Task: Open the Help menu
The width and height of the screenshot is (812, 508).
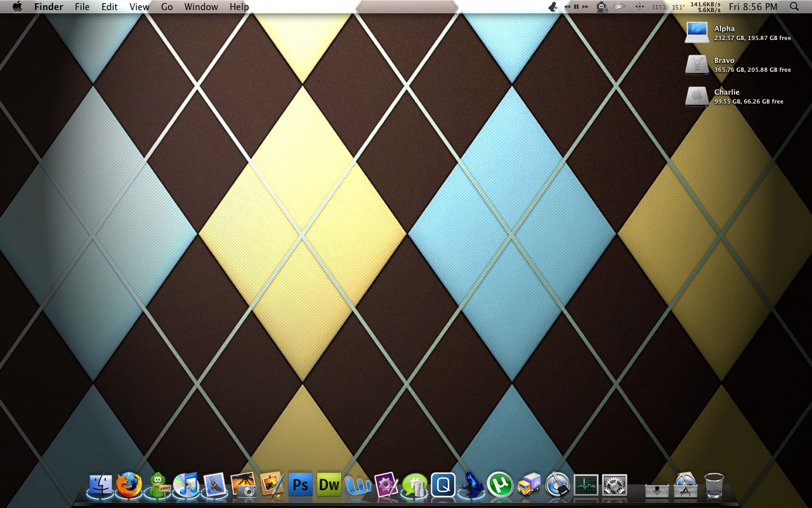Action: (x=239, y=7)
